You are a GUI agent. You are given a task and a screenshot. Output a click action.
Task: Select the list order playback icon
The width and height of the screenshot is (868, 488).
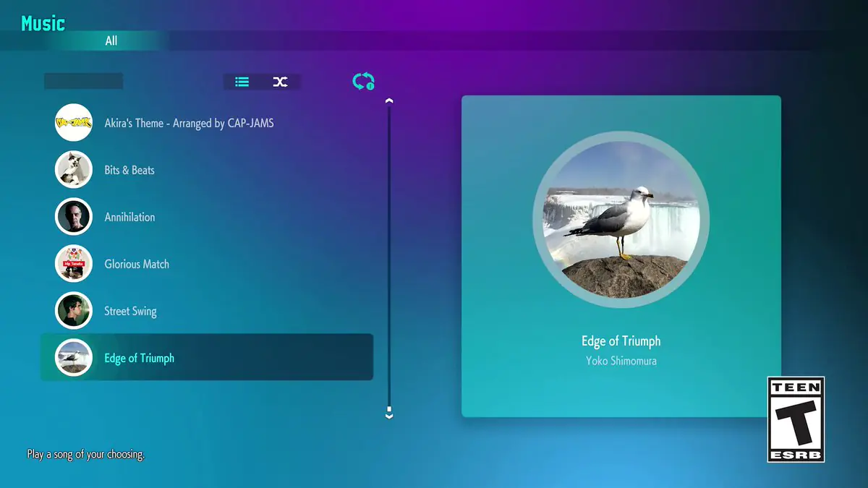tap(242, 82)
